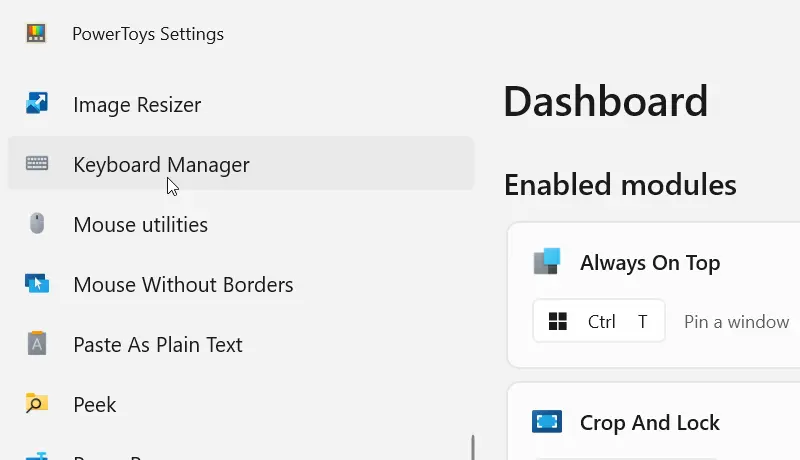Click the Peek magnifier folder icon
The height and width of the screenshot is (460, 800).
tap(37, 403)
